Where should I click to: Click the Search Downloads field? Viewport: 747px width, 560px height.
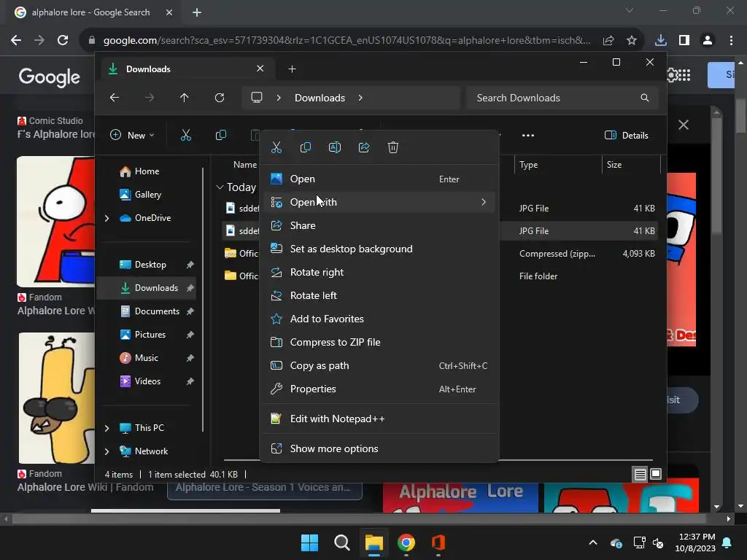coord(562,98)
